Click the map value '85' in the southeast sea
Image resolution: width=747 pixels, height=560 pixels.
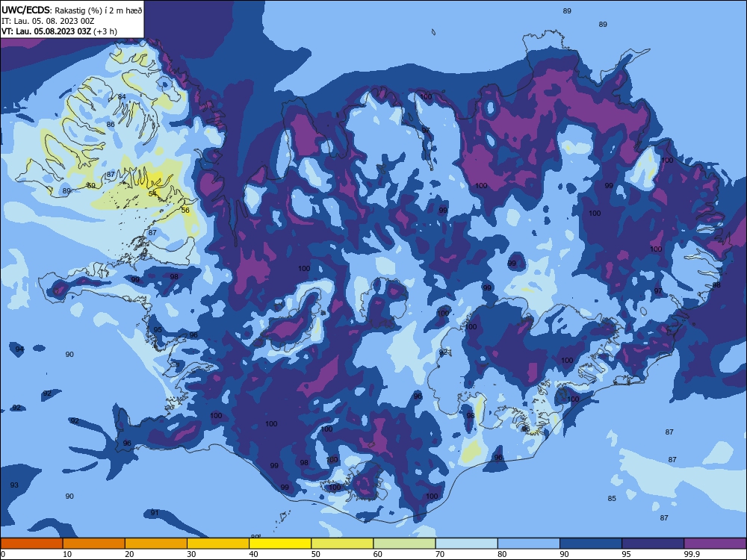[612, 498]
